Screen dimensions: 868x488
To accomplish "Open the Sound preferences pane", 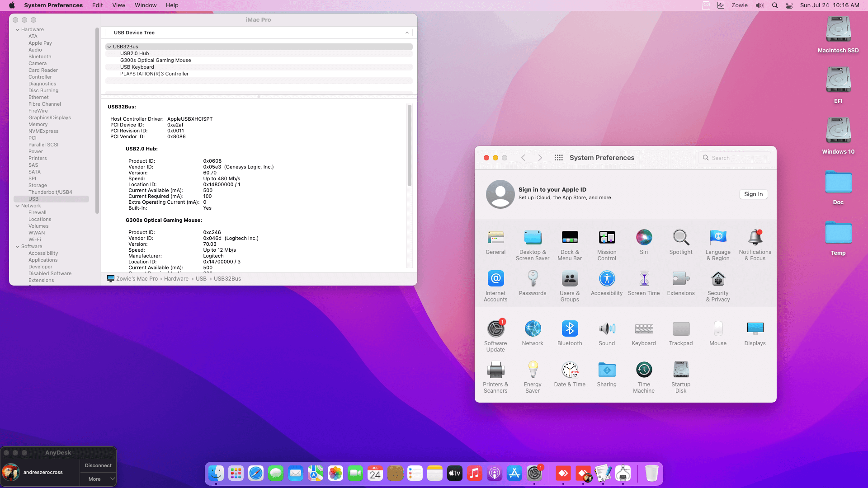I will click(607, 333).
